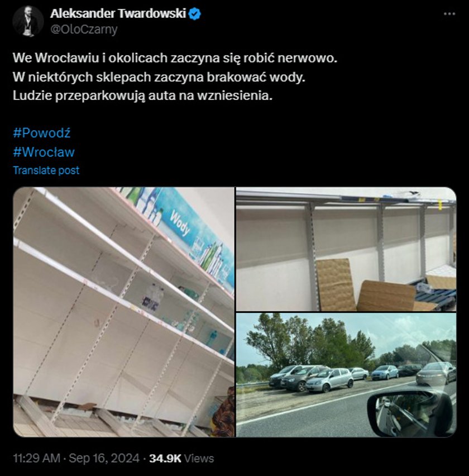Viewport: 469px width, 476px height.
Task: Click the silver hatchback in the cars photo
Action: (x=329, y=379)
